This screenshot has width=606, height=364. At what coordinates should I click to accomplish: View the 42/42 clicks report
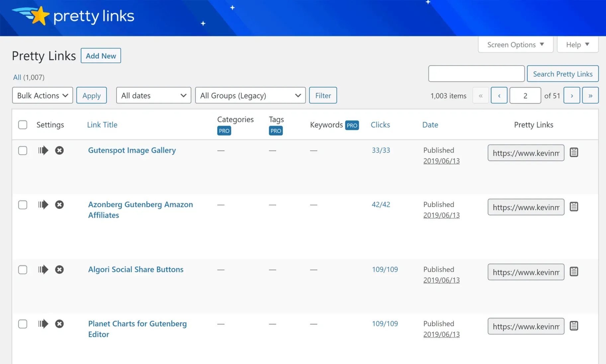click(381, 204)
